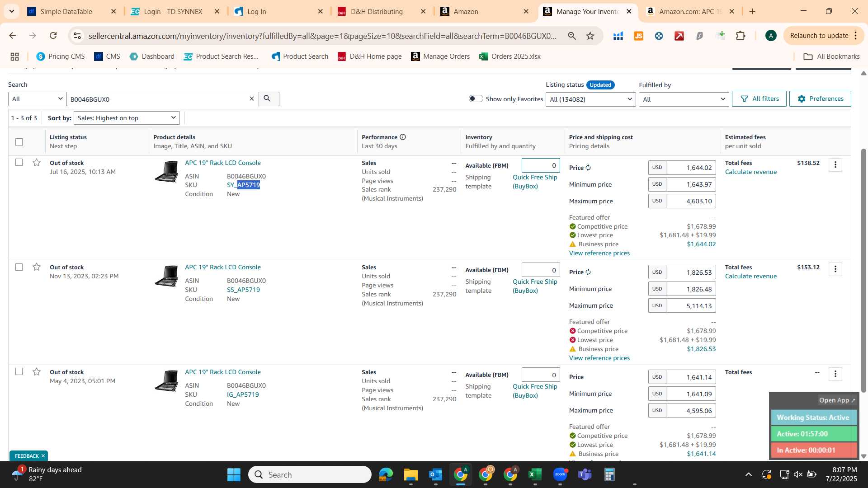
Task: Open Outlook from the taskbar
Action: click(x=435, y=474)
